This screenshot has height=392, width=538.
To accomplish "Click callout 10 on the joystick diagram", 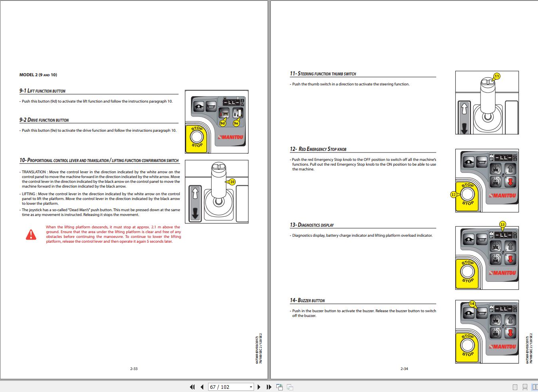I will click(x=233, y=181).
